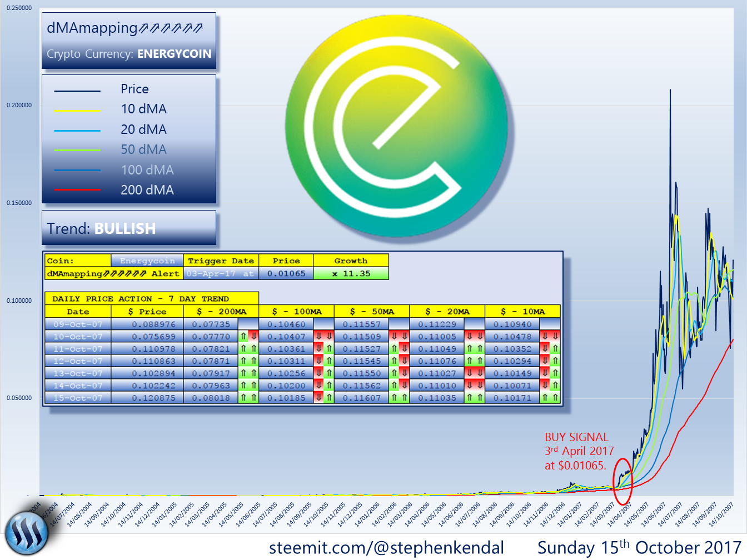Click the '$ - 100MA' column header
This screenshot has width=747, height=560.
pyautogui.click(x=297, y=312)
